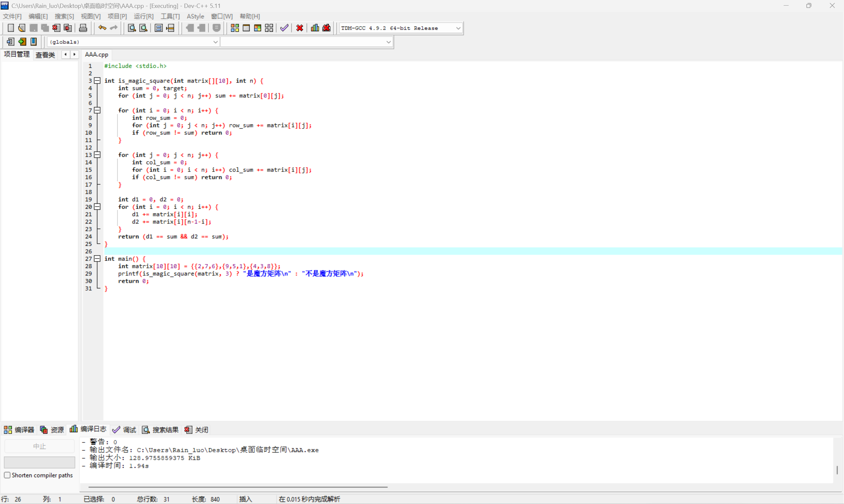Screen dimensions: 844x504
Task: Click the Toggle bookmark blue icon
Action: (x=34, y=42)
